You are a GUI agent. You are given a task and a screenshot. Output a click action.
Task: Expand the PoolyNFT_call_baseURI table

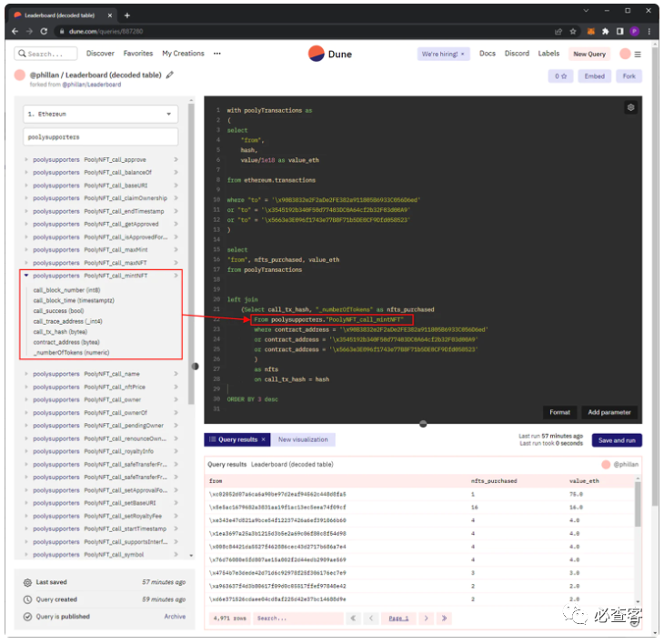point(26,186)
